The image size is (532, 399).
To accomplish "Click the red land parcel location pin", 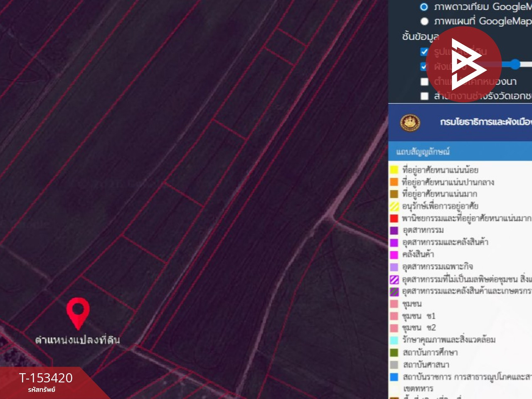I will (x=78, y=313).
